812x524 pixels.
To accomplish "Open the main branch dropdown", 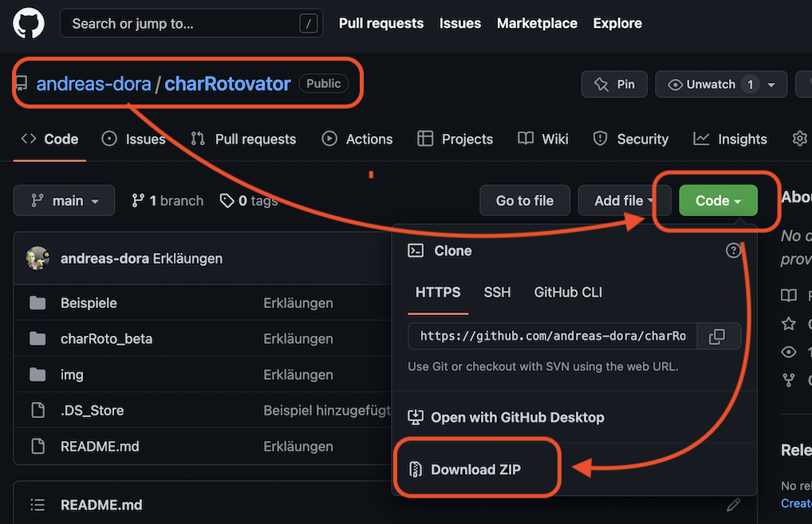I will click(x=64, y=200).
